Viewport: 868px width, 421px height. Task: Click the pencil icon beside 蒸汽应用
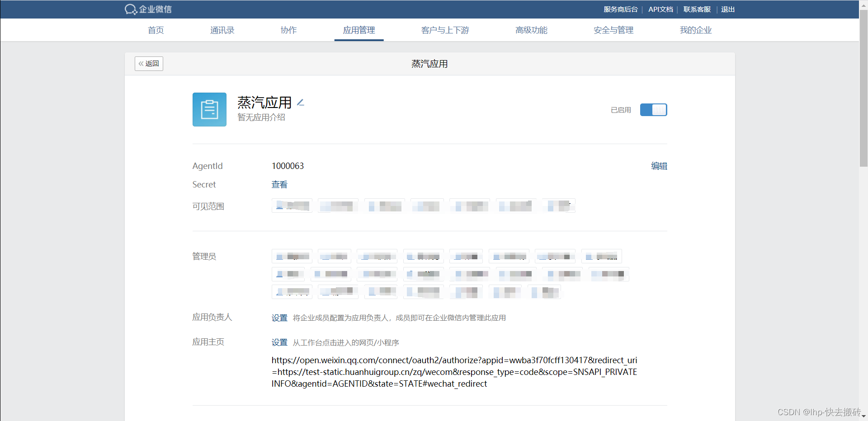click(301, 103)
